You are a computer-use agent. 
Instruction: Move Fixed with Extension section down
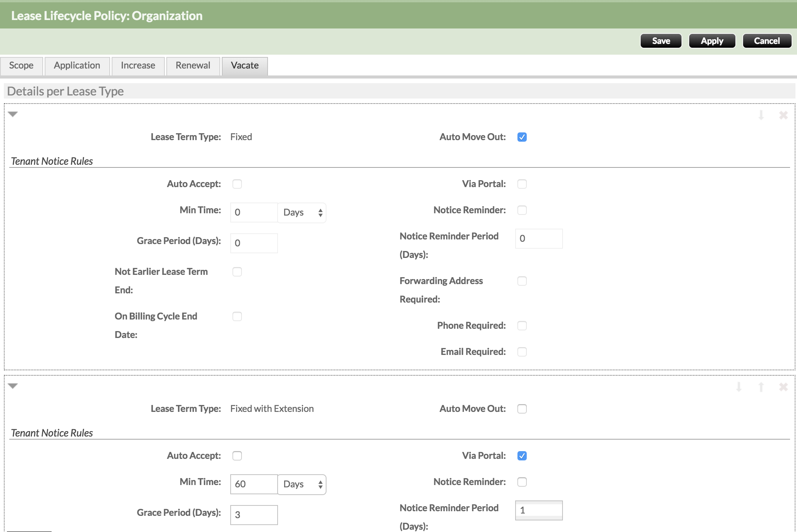pos(738,387)
